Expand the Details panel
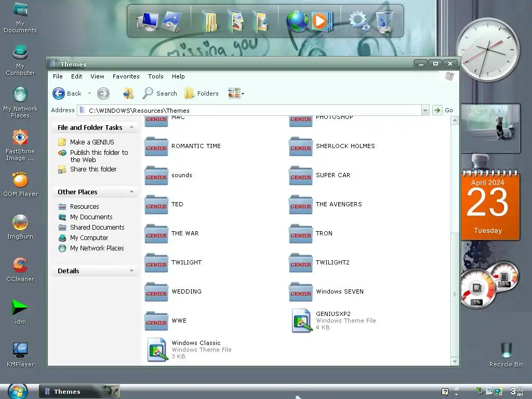Viewport: 532px width, 399px height. pos(131,271)
